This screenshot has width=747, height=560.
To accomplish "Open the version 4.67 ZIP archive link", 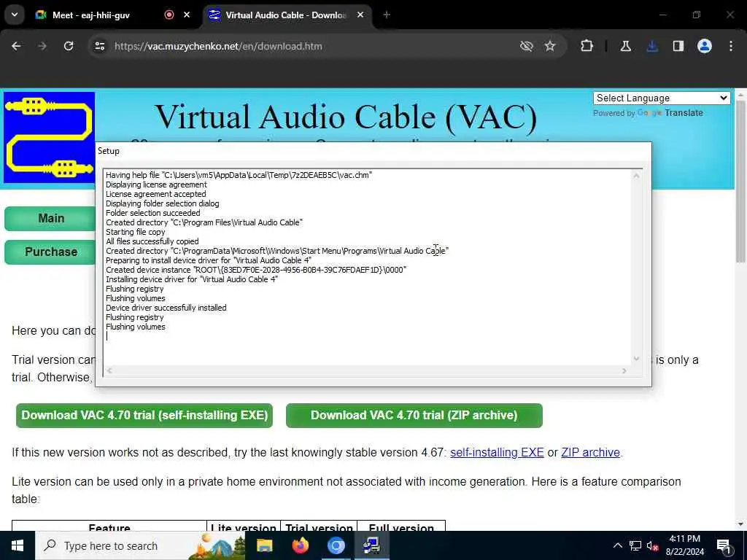I will pos(590,452).
